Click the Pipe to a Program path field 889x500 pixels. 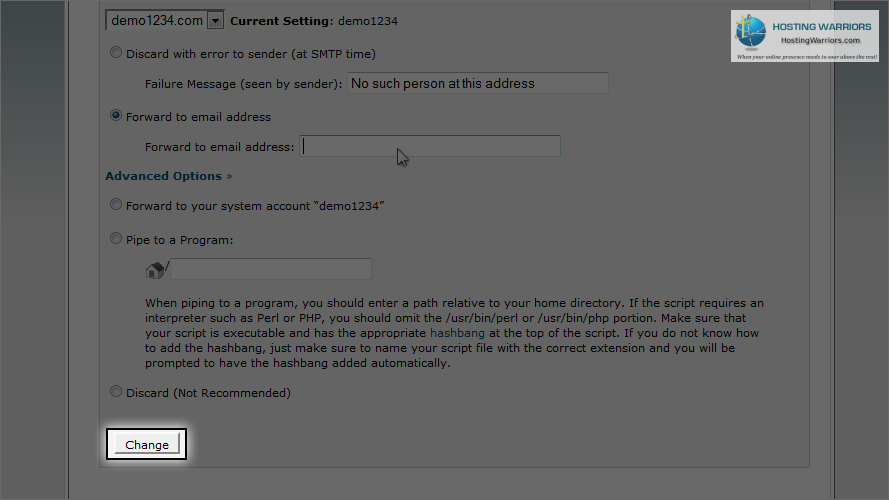click(x=271, y=269)
